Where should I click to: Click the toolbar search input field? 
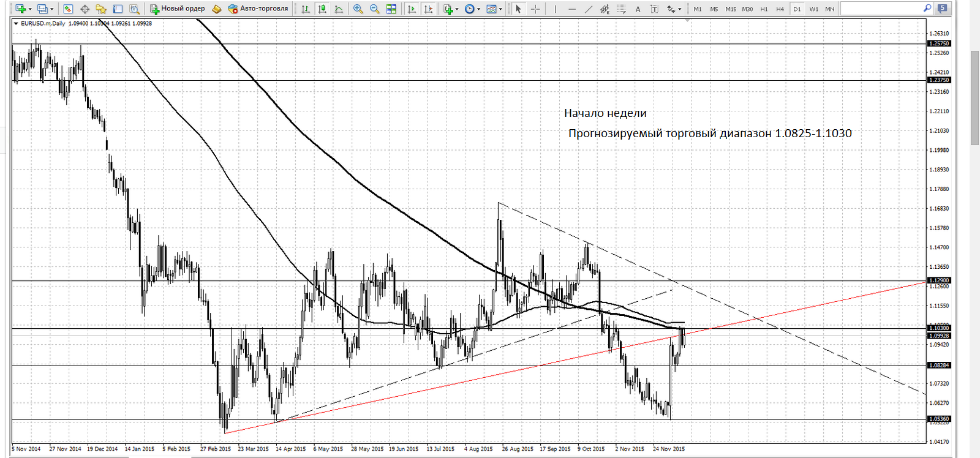[x=882, y=9]
